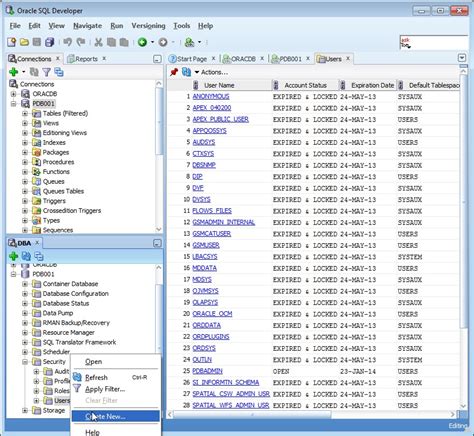Click the Redo toolbar icon
Viewport: 474px width, 436px height.
[x=81, y=42]
